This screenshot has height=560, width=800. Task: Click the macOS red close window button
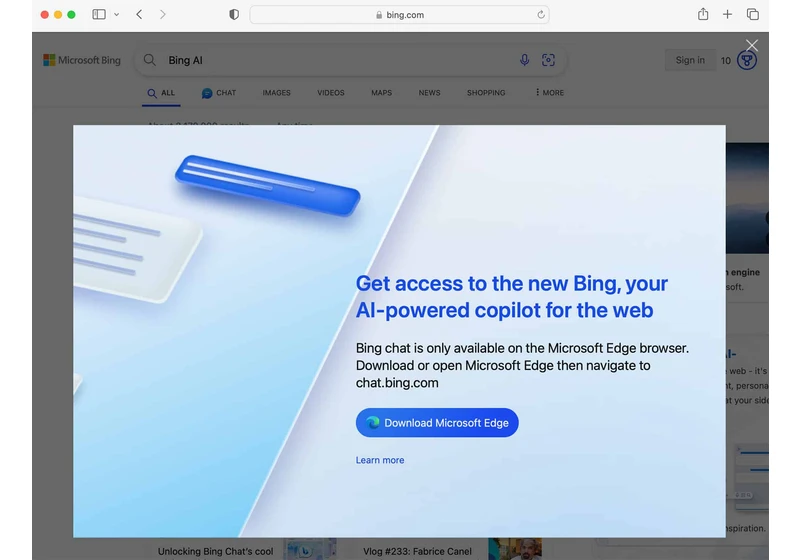point(44,15)
